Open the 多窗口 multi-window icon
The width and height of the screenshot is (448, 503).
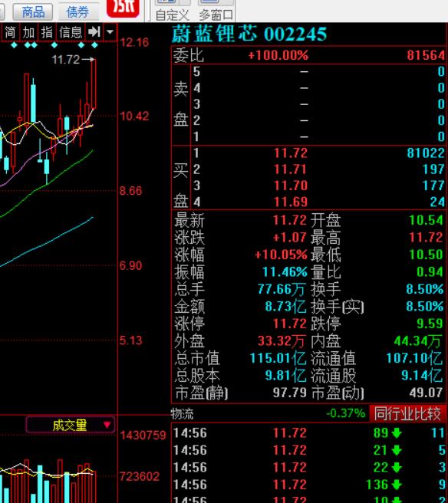pyautogui.click(x=216, y=11)
